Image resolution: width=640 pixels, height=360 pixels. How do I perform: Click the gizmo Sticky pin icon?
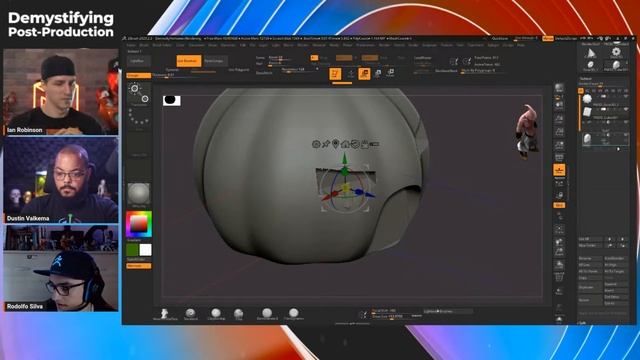tap(326, 144)
